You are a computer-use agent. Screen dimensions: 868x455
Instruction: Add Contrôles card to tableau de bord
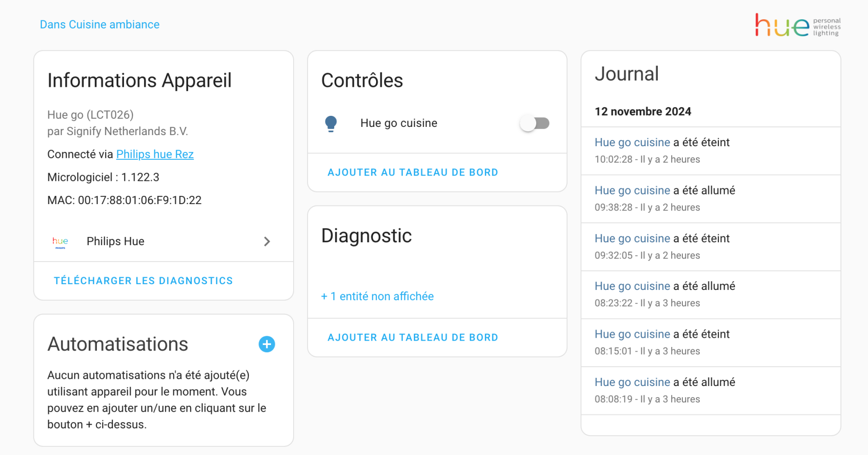pos(413,172)
